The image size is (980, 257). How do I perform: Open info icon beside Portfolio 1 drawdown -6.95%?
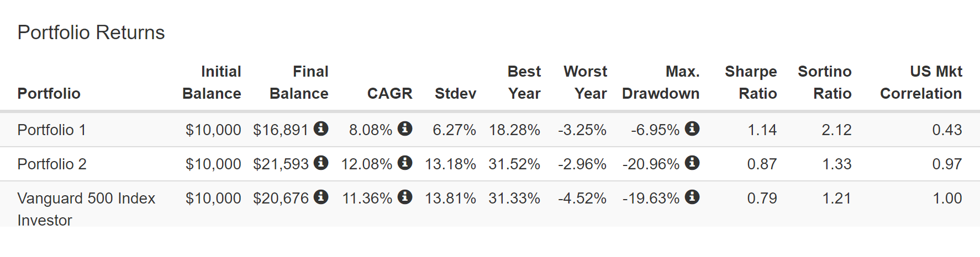tap(692, 128)
